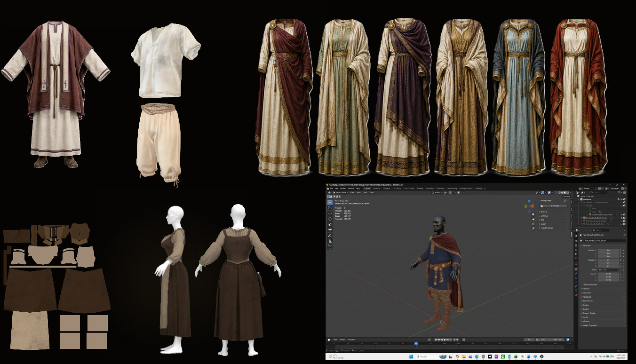636x364 pixels.
Task: Switch to the UV Editing workspace tab
Action: pos(397,189)
